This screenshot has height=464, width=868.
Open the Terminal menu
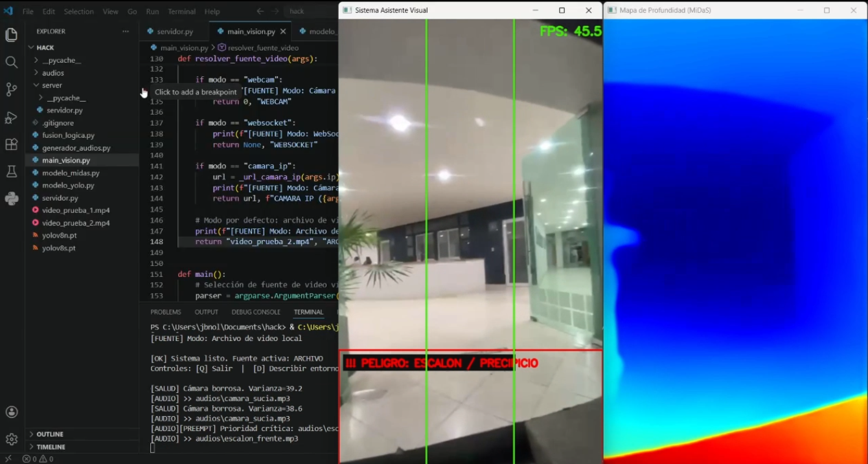coord(182,12)
